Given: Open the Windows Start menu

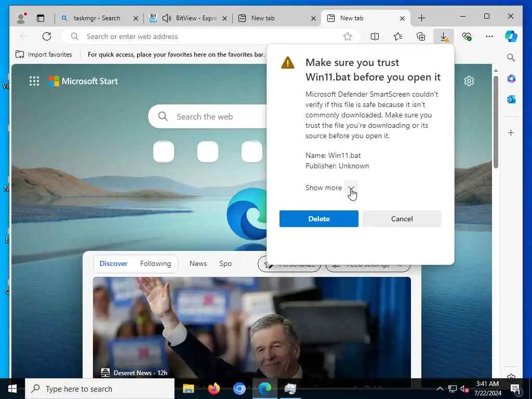Looking at the screenshot, I should point(12,389).
